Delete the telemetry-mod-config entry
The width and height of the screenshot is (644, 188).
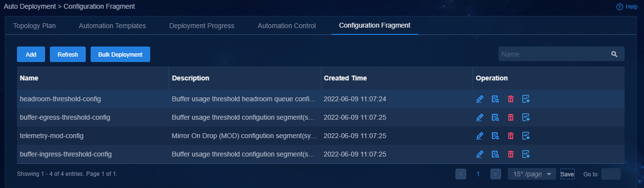click(x=511, y=136)
